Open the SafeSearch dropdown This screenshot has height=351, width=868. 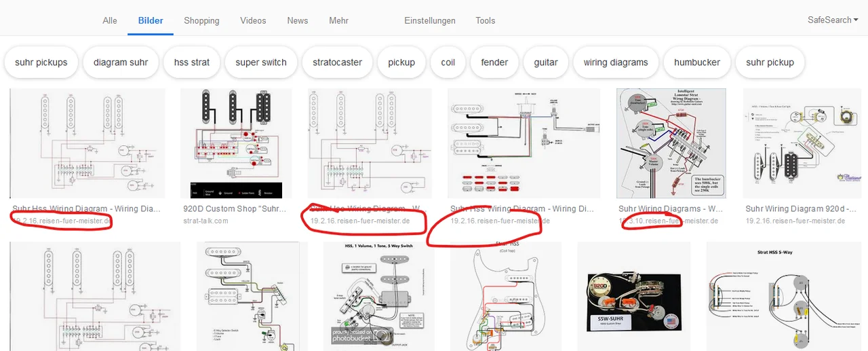click(833, 20)
